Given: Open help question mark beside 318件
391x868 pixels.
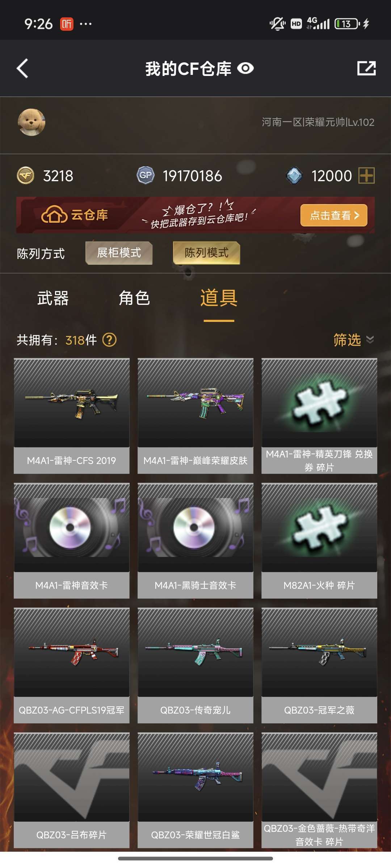Looking at the screenshot, I should (109, 340).
